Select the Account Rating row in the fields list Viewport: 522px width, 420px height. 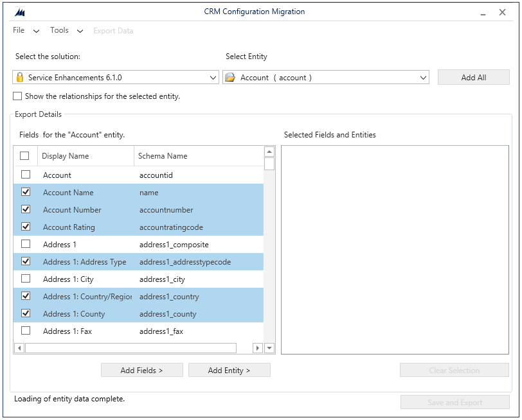pos(84,227)
